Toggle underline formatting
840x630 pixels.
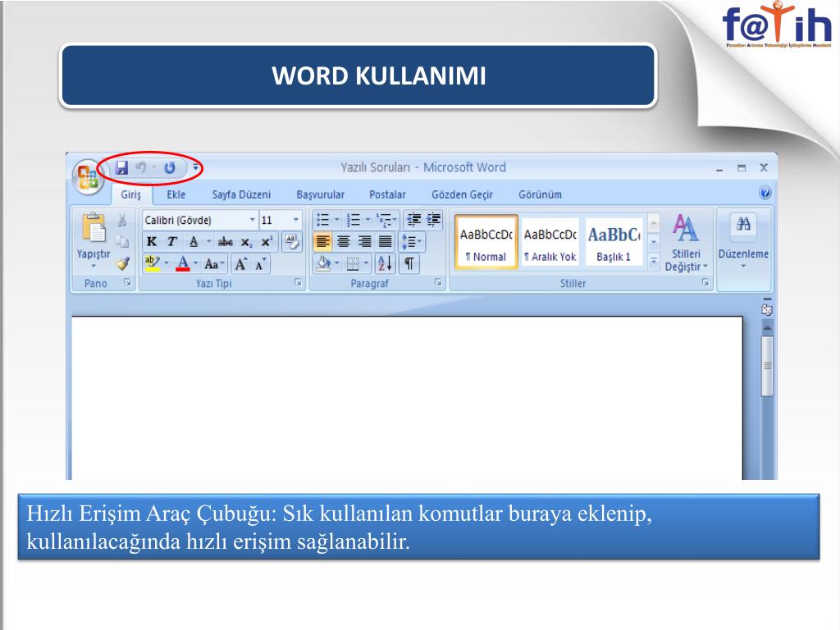[194, 242]
